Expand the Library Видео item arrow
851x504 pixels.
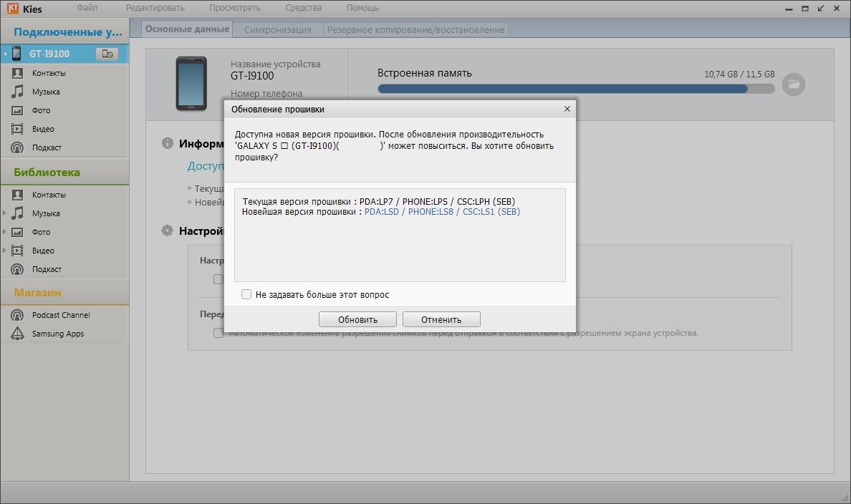pyautogui.click(x=5, y=251)
